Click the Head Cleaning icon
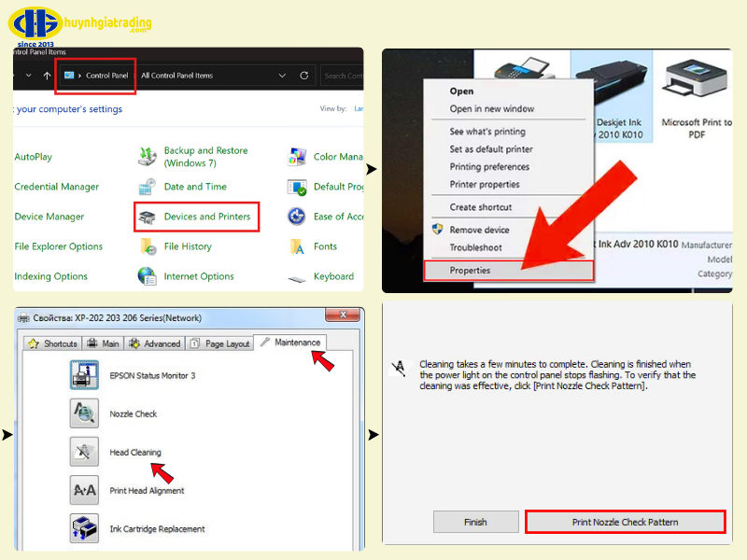 pos(84,452)
